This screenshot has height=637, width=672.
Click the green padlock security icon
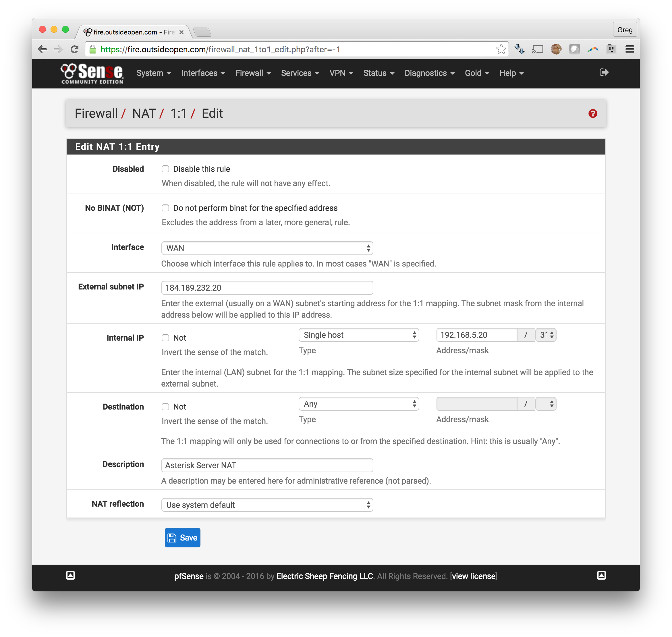tap(93, 50)
